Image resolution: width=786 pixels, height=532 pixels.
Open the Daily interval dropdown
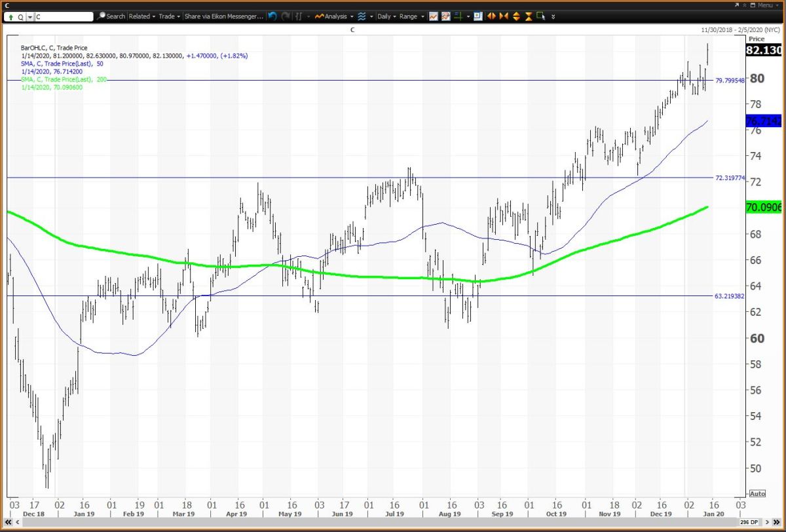[387, 16]
